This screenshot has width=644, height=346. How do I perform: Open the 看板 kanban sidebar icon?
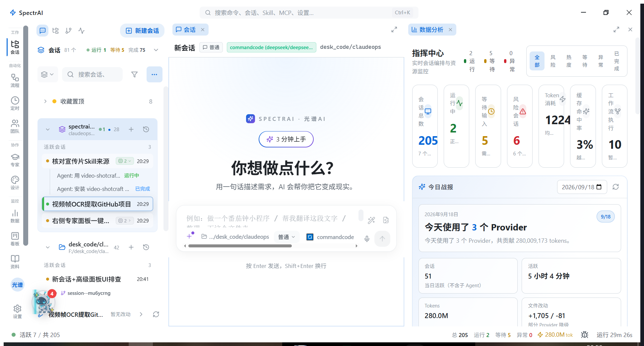click(15, 239)
